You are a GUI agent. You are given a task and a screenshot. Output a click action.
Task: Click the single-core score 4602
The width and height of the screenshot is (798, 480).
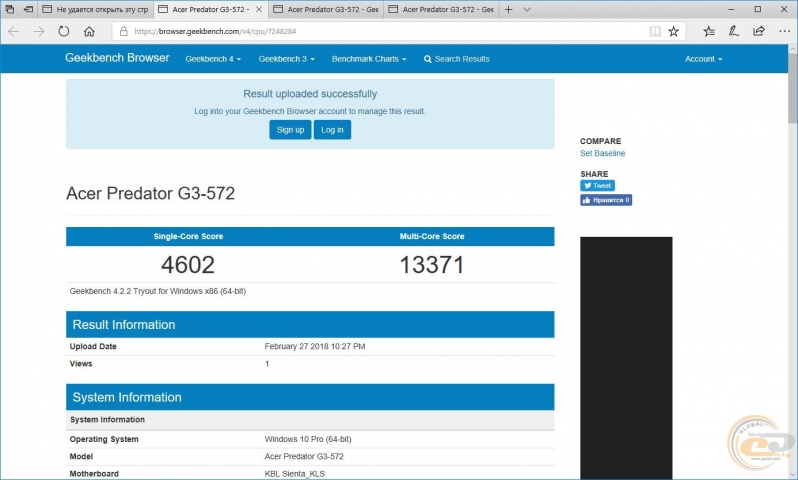(188, 265)
